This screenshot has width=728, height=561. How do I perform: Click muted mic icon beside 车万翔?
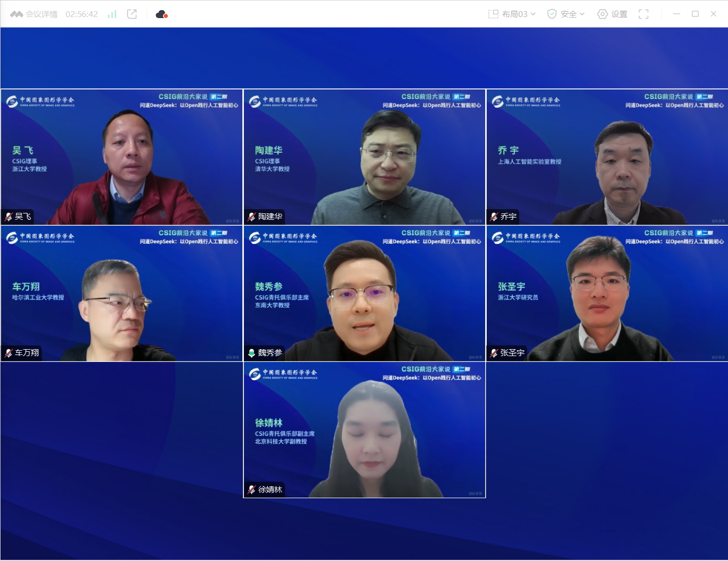(x=9, y=353)
